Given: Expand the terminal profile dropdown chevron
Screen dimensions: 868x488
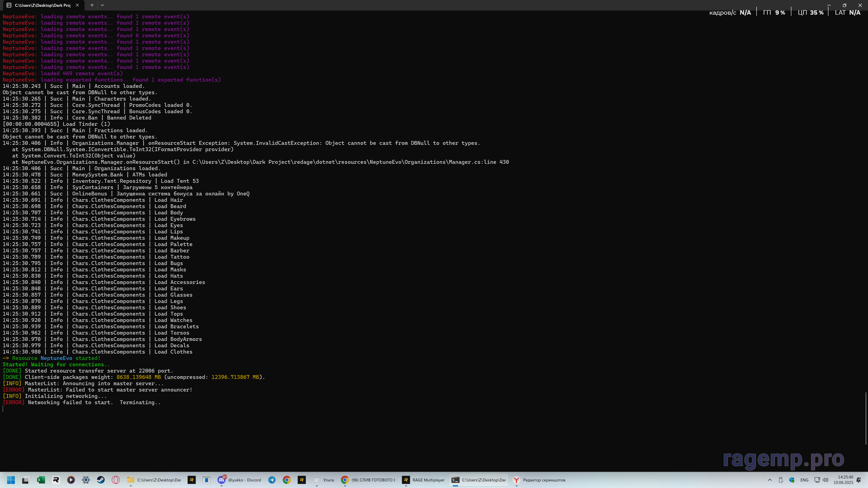Looking at the screenshot, I should point(102,5).
